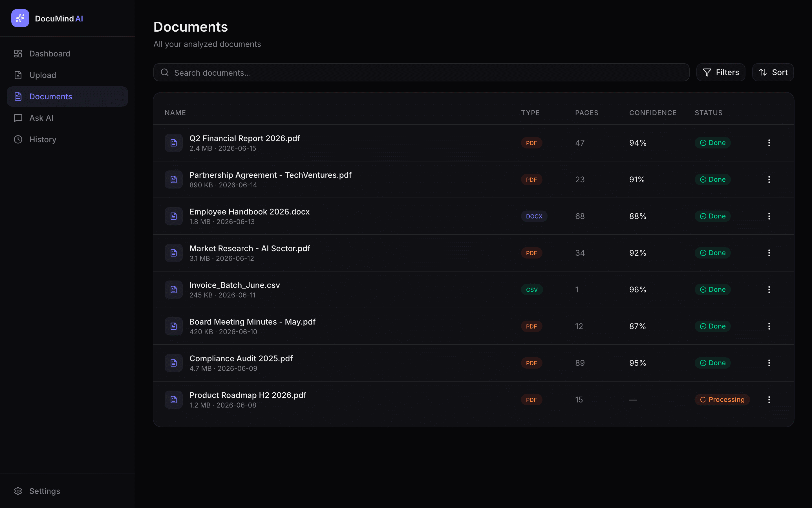The width and height of the screenshot is (812, 508).
Task: Click the Documents page heading
Action: coord(191,27)
